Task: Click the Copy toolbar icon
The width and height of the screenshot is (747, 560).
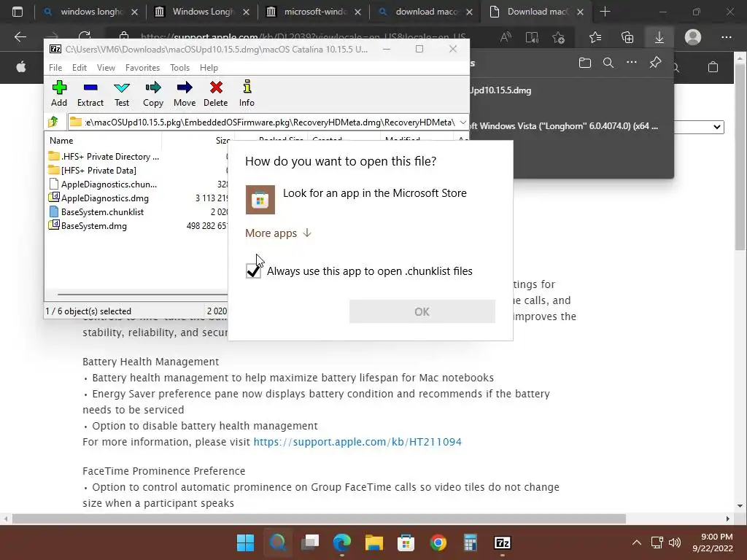Action: point(153,93)
